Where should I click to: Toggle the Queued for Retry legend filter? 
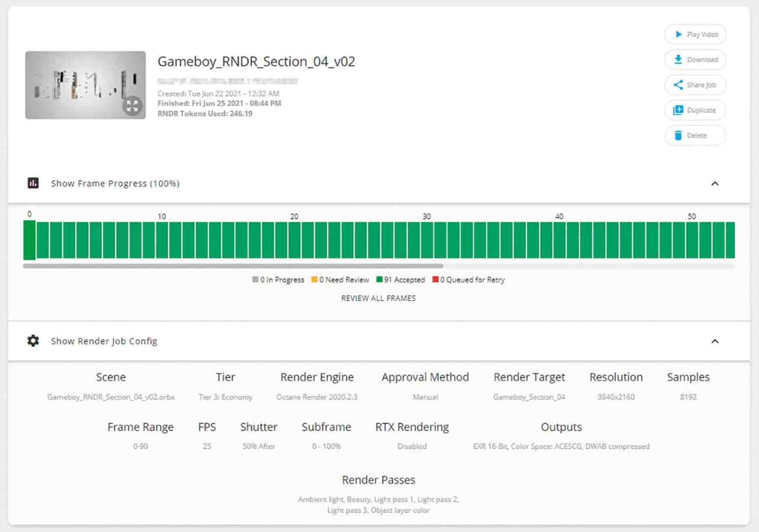pos(468,279)
